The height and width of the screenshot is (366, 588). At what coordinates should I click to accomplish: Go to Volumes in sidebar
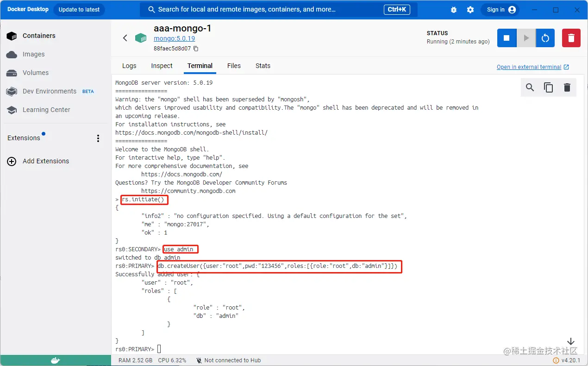tap(36, 73)
